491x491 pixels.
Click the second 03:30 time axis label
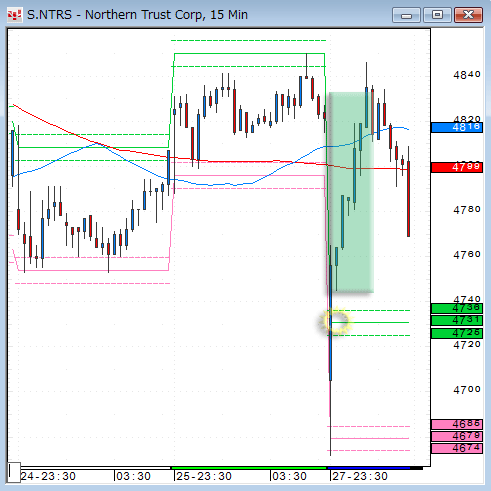(x=289, y=476)
